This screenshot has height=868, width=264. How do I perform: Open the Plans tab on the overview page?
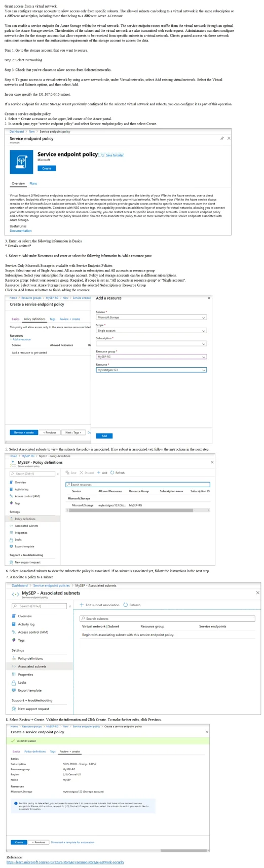click(33, 184)
